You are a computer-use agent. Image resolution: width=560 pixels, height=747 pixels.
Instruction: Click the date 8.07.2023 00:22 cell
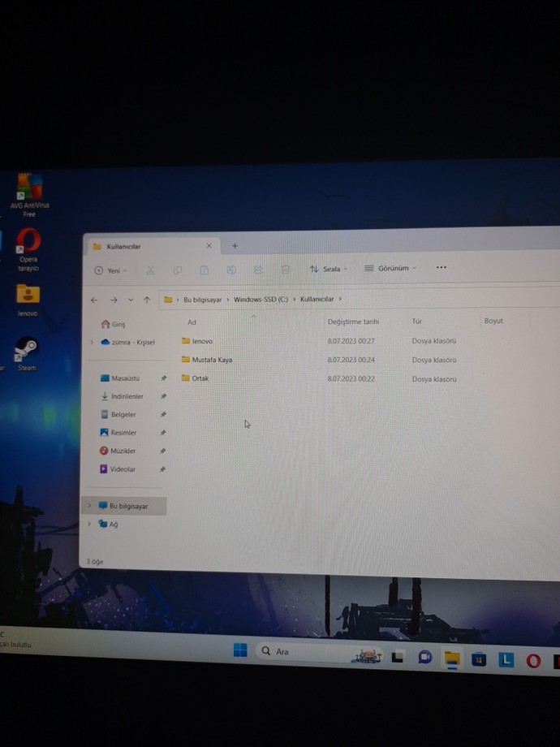click(x=351, y=378)
